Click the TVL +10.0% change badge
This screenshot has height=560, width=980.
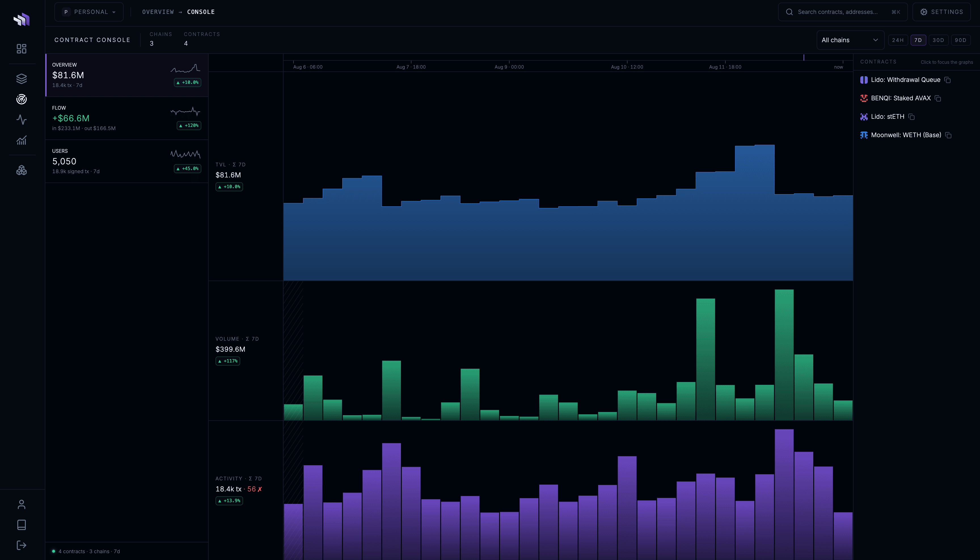[x=229, y=187]
